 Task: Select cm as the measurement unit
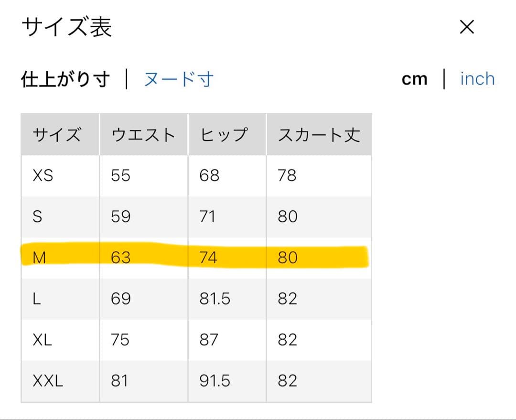414,79
